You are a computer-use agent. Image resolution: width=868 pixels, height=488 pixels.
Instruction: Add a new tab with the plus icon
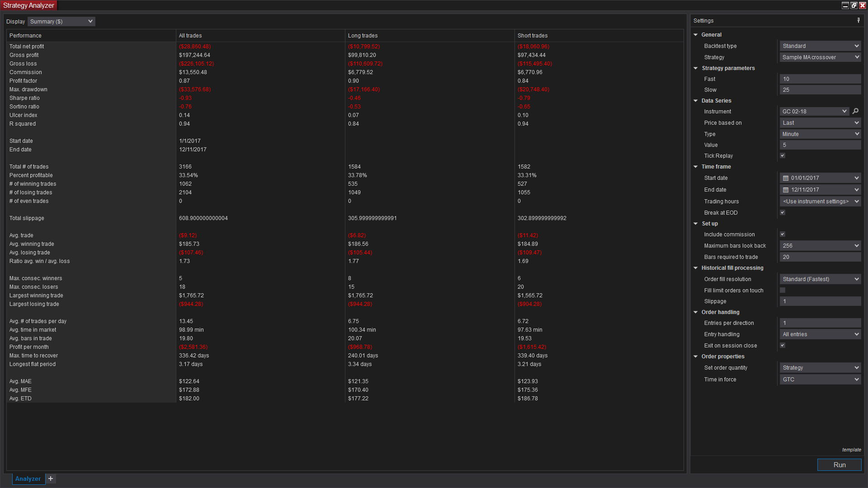(x=51, y=479)
